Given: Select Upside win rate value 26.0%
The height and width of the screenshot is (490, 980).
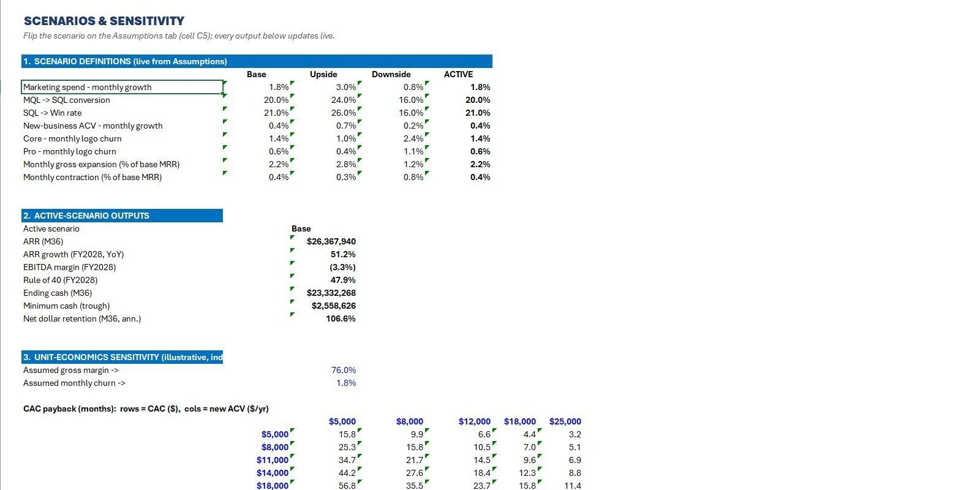Looking at the screenshot, I should point(344,113).
